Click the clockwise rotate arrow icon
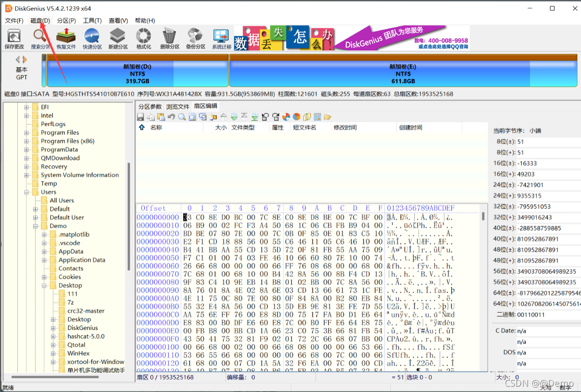Image resolution: width=581 pixels, height=392 pixels. point(276,117)
